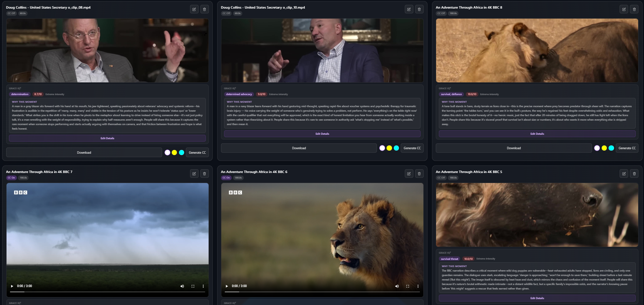Generate CC for BBC 8 card
644x305 pixels.
(627, 148)
